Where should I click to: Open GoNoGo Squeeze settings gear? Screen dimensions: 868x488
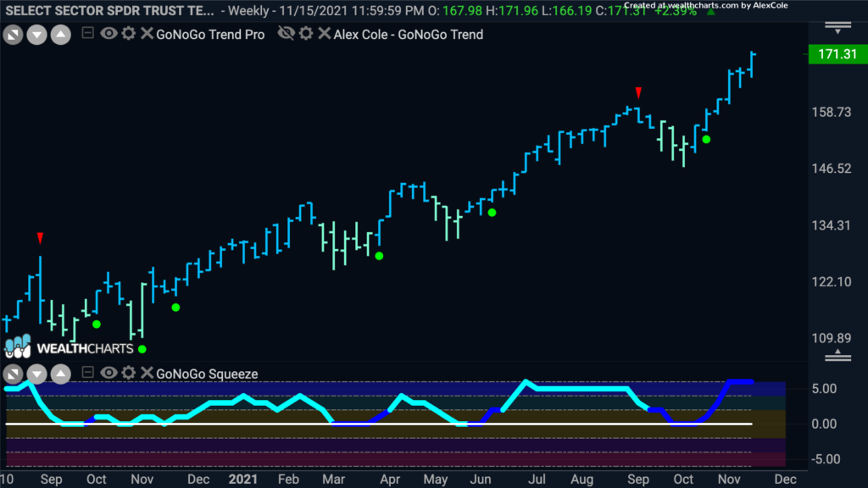tap(129, 373)
